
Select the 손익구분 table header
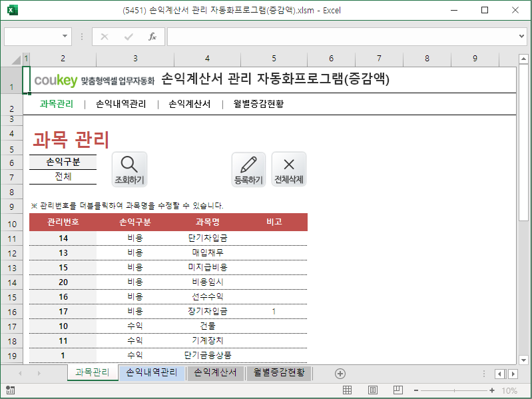tap(135, 222)
